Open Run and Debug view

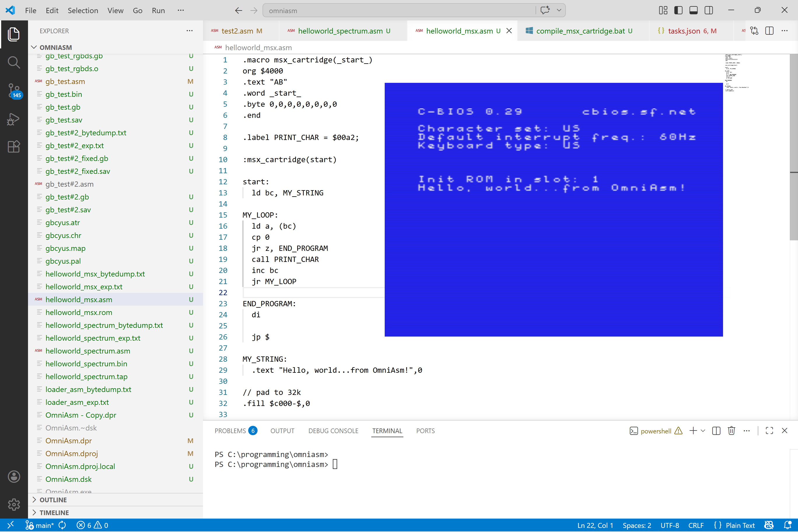pyautogui.click(x=14, y=119)
